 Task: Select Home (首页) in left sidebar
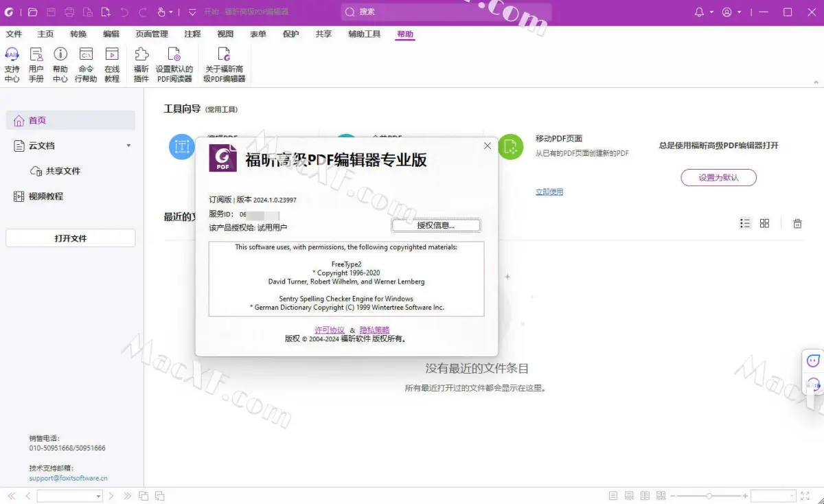[71, 120]
